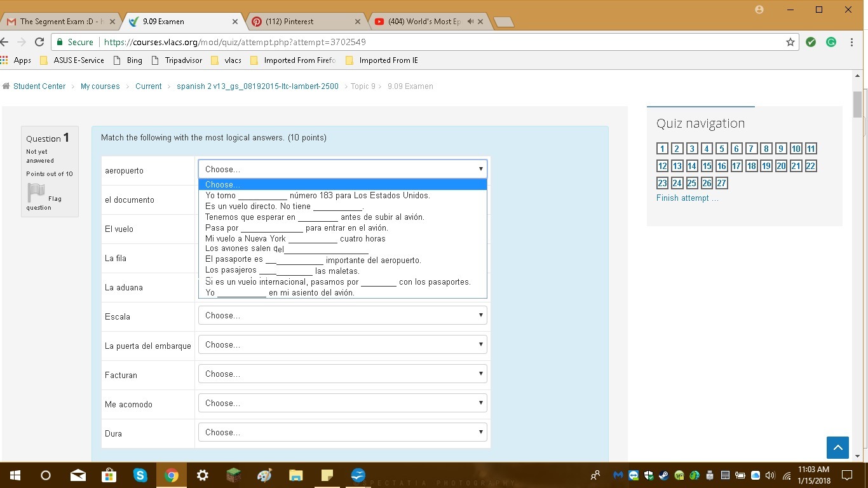Select option 'Es un vuelo directo'
868x488 pixels.
pos(342,206)
